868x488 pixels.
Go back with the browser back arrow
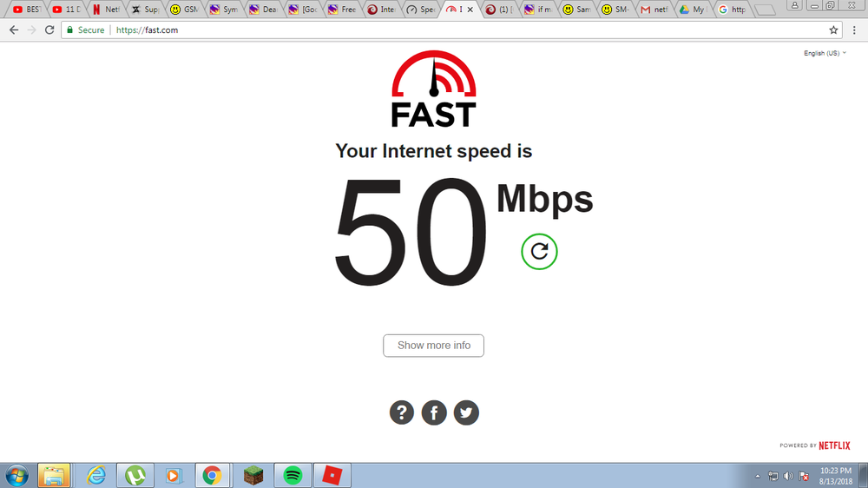[14, 30]
